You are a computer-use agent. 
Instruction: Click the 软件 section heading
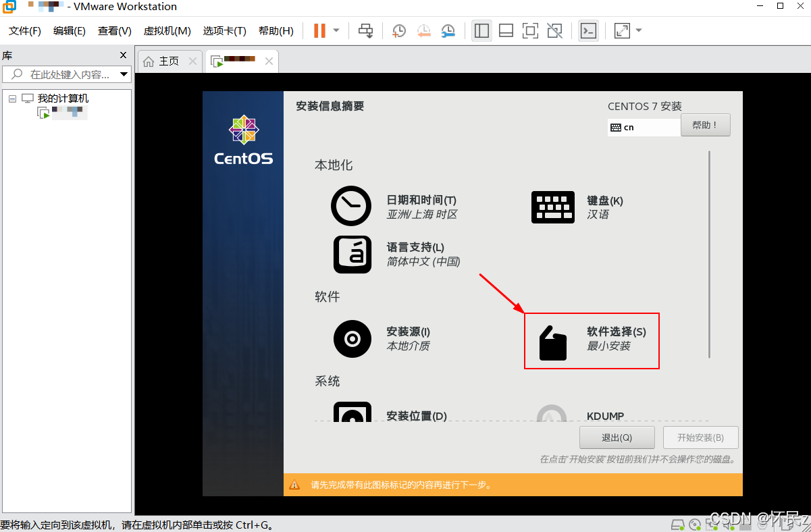click(x=328, y=297)
